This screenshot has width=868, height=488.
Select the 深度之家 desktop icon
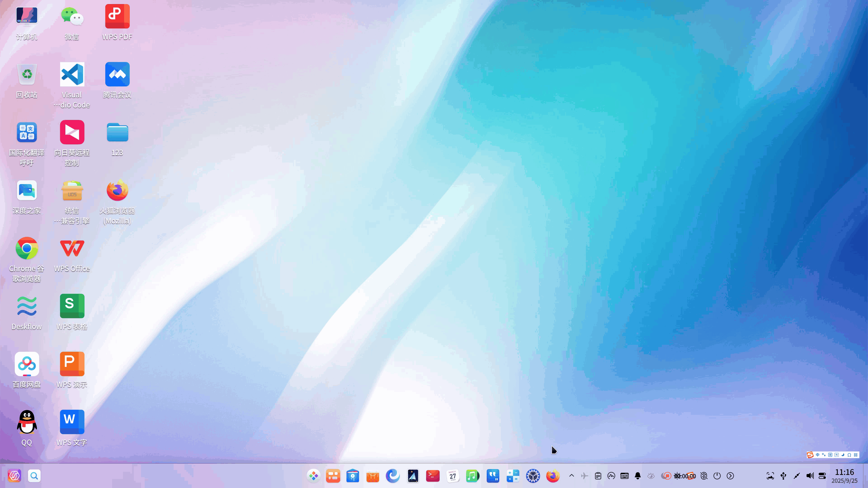coord(27,190)
